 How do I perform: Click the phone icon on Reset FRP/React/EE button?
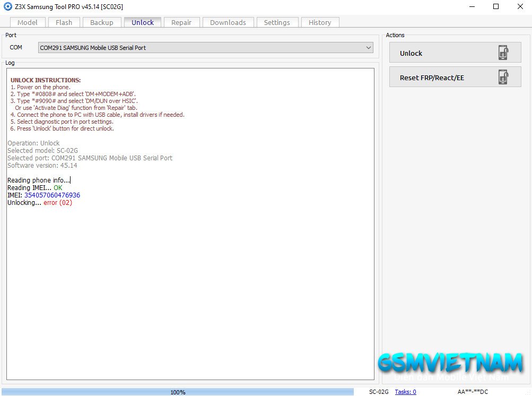503,77
